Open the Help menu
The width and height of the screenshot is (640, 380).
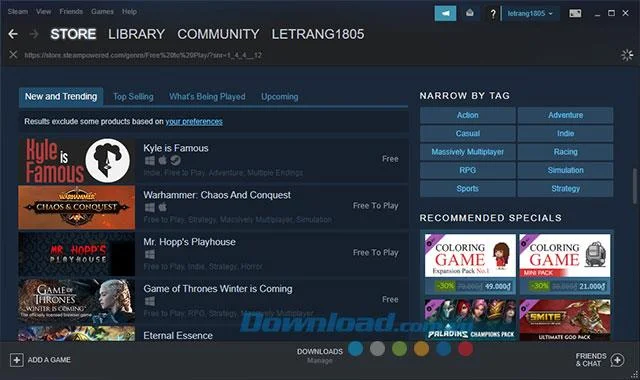click(x=129, y=11)
